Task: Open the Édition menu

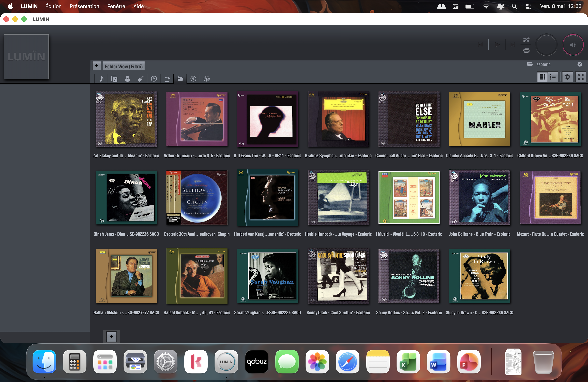Action: 53,6
